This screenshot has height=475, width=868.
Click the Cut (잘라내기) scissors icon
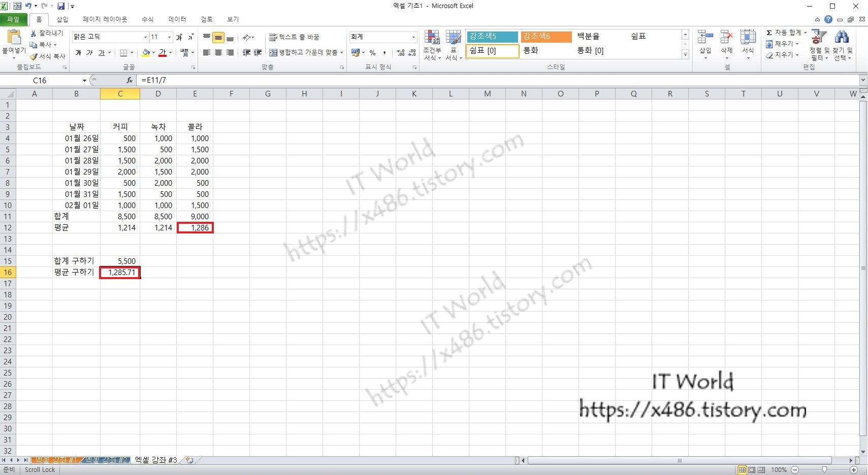(x=34, y=33)
